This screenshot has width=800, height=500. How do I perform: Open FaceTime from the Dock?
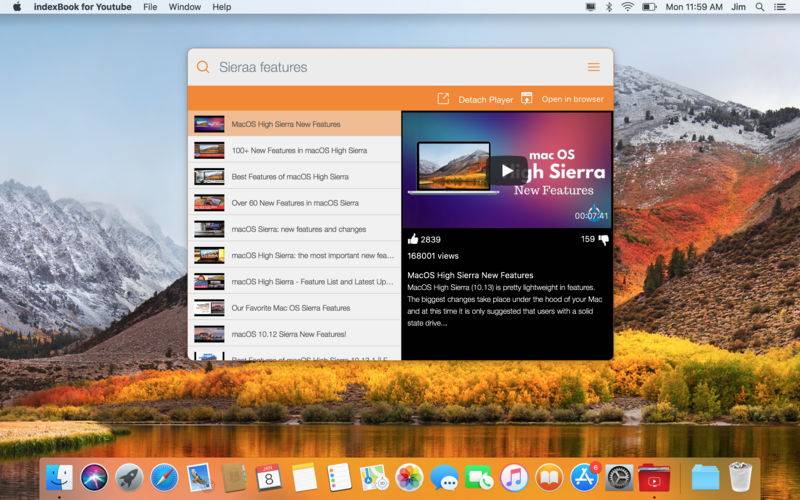[x=479, y=478]
